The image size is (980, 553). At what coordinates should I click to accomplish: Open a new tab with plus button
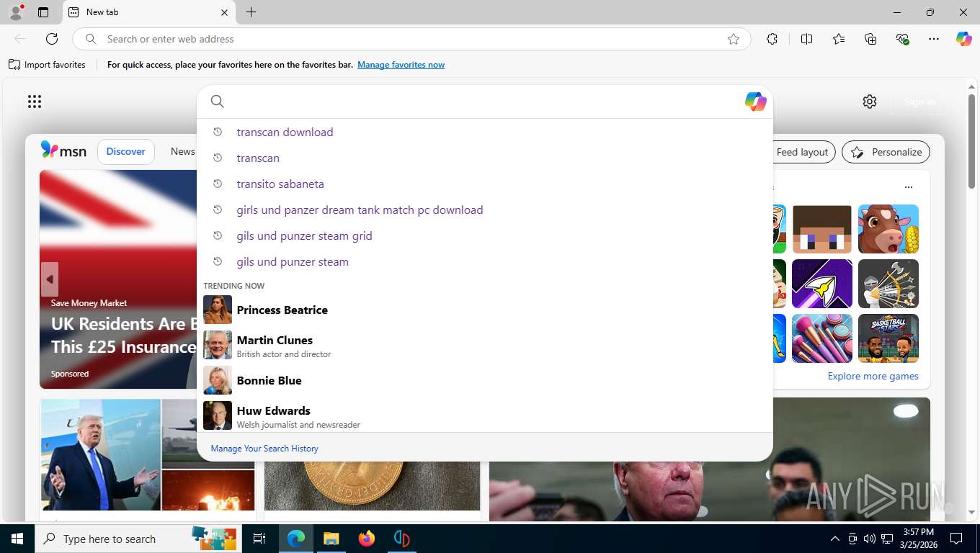[251, 12]
